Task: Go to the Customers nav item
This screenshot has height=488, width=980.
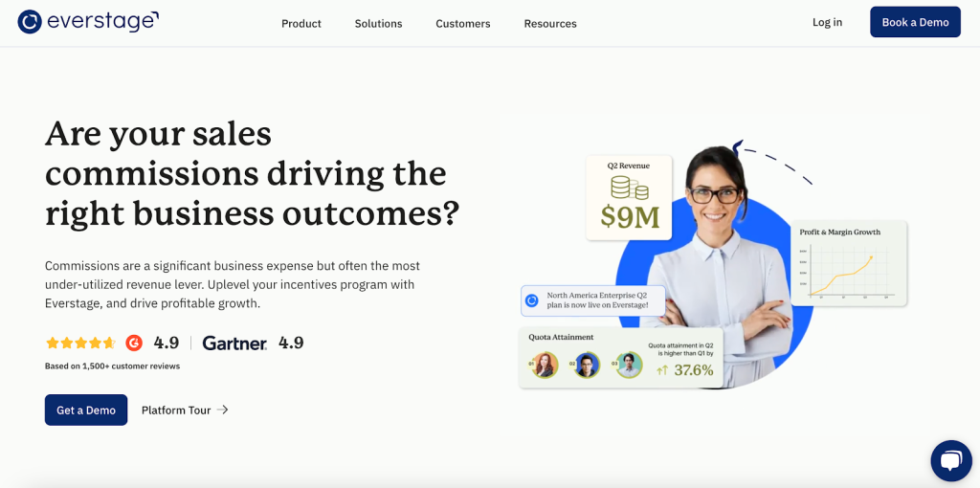Action: pyautogui.click(x=463, y=23)
